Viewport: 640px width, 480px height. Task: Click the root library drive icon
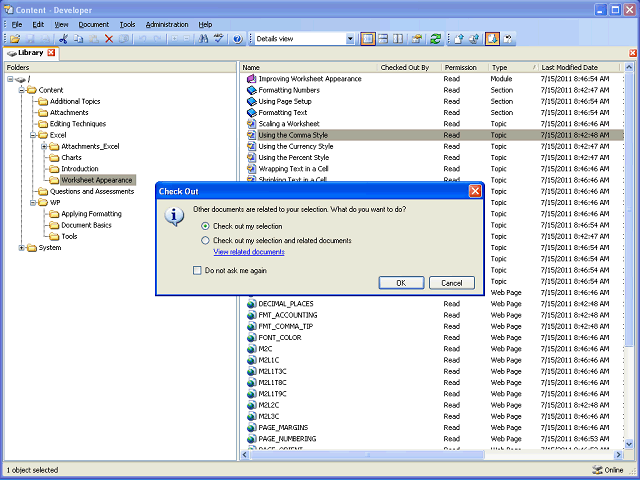(x=20, y=79)
